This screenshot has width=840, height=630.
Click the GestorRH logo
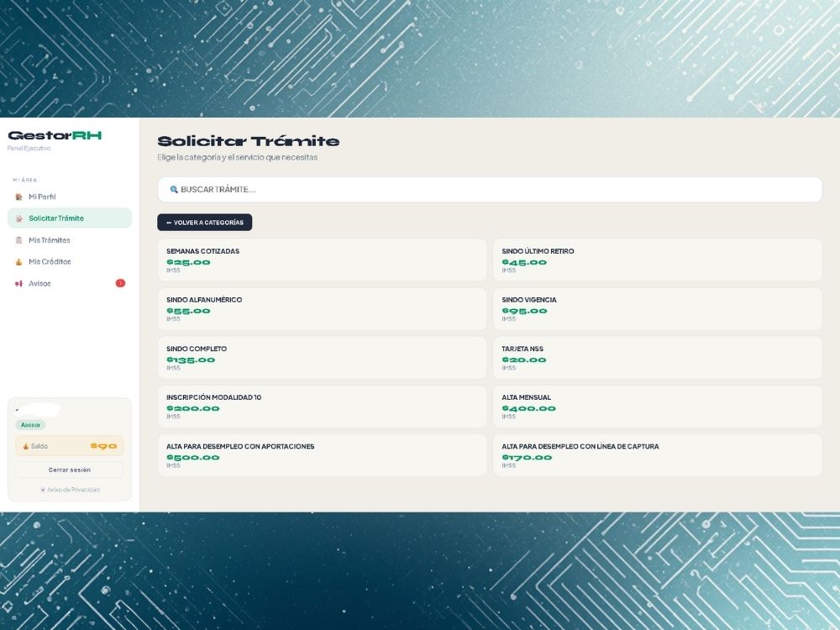55,135
